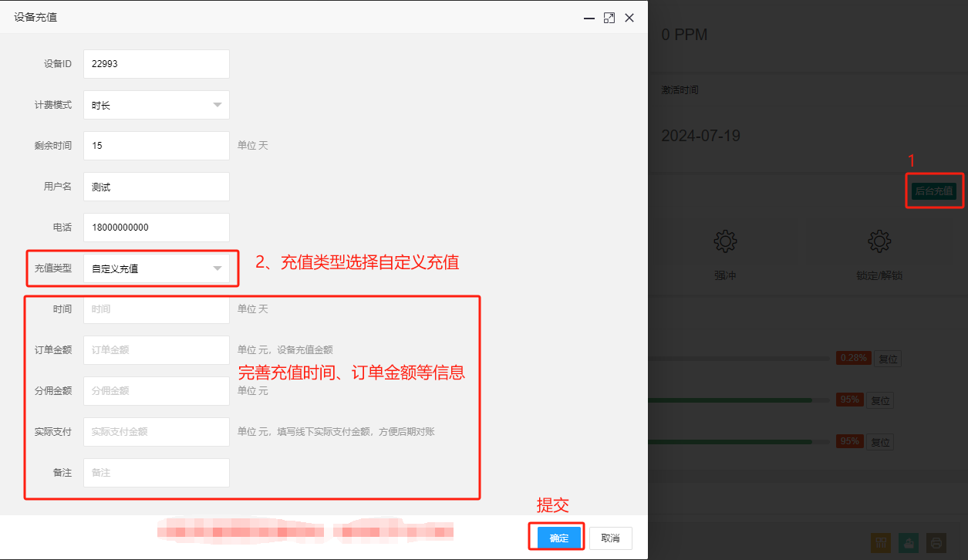Image resolution: width=968 pixels, height=560 pixels.
Task: Click the 设备充值 dialog title text
Action: coord(35,17)
